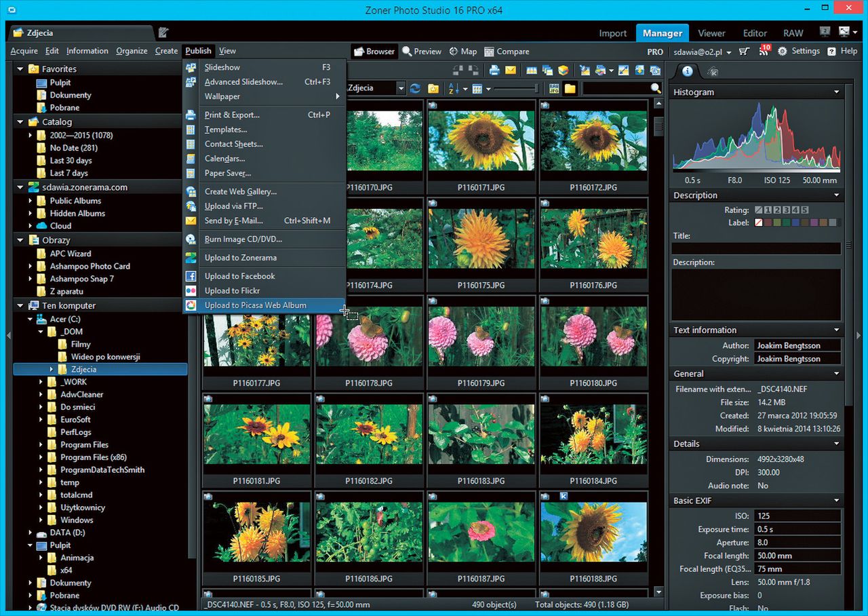The width and height of the screenshot is (868, 616).
Task: Click the box package icon in toolbar
Action: (564, 71)
